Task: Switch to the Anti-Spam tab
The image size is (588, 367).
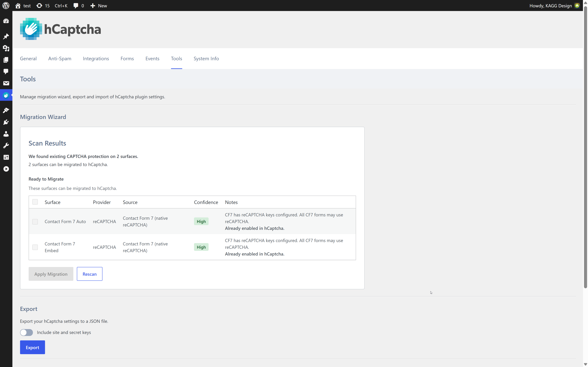Action: point(60,59)
